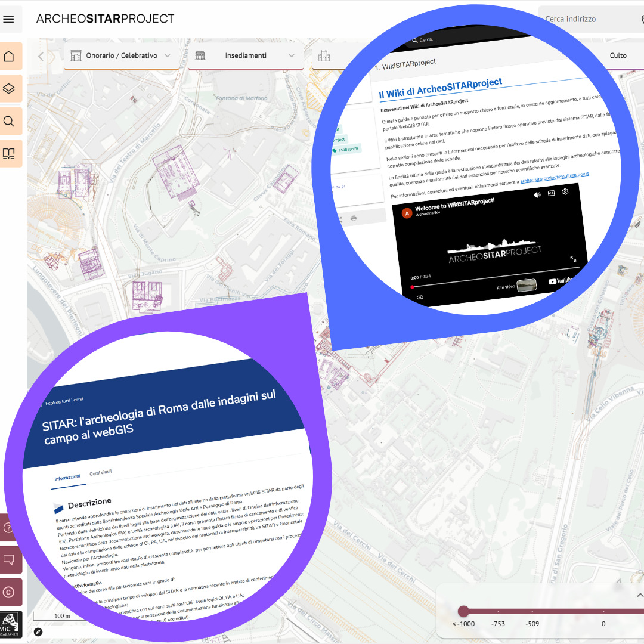This screenshot has width=644, height=644.
Task: Click the -509 marker on the timeline
Action: 532,624
